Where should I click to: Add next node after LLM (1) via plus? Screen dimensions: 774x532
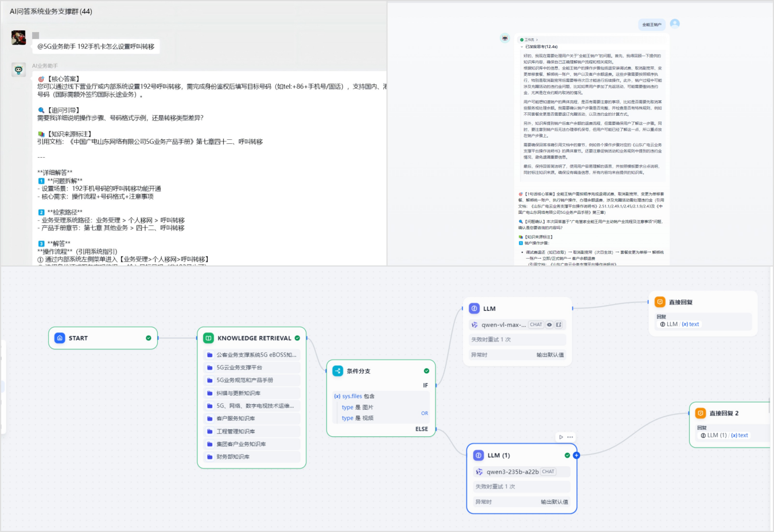pos(576,455)
